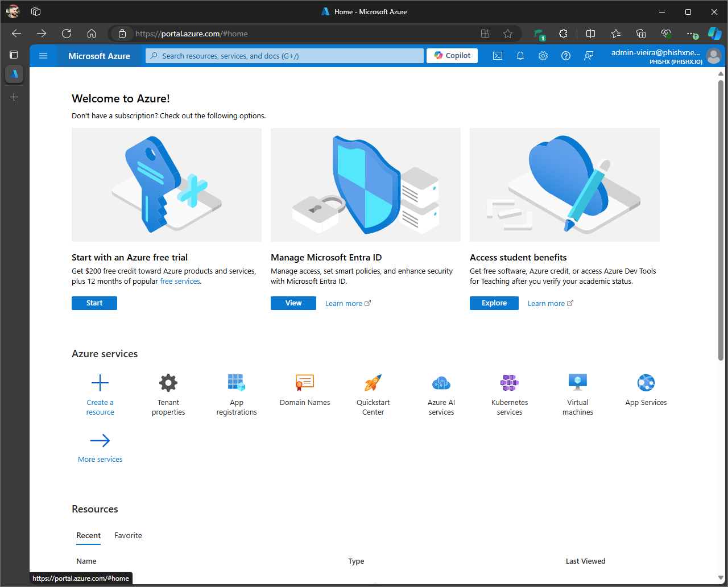Click the admin-vieira account email text
Image resolution: width=728 pixels, height=587 pixels.
pos(656,52)
